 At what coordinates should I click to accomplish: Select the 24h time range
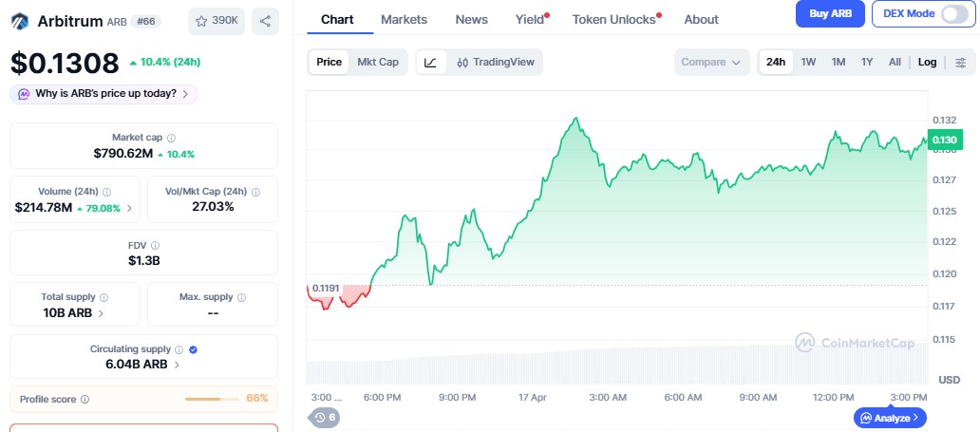776,62
